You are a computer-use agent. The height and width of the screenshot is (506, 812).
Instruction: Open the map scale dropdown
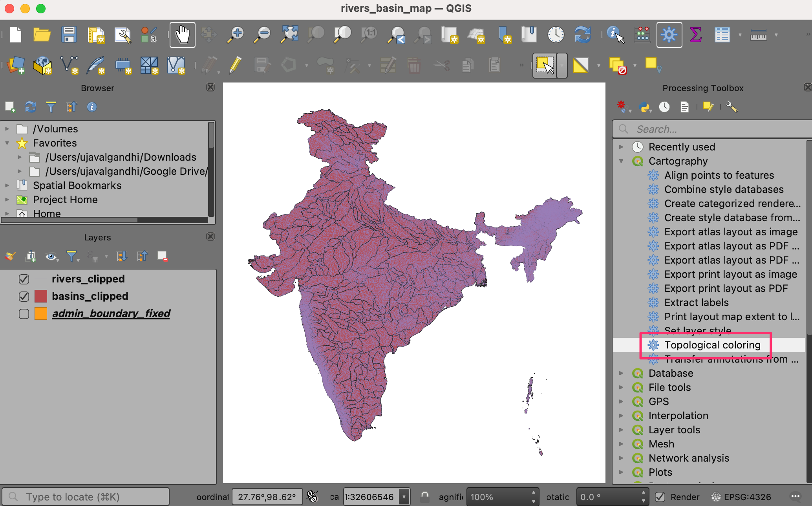[x=404, y=497]
